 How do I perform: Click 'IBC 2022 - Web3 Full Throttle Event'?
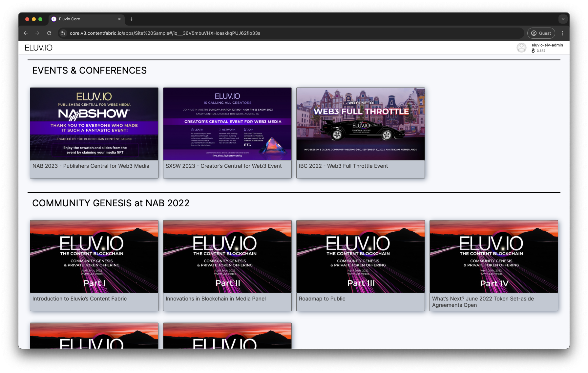(343, 166)
